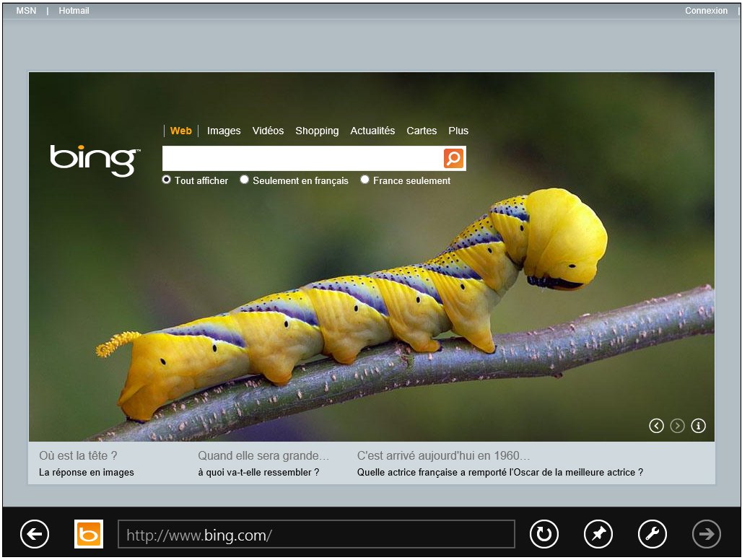Screen dimensions: 742x560
Task: Open image info circle icon
Action: coord(698,426)
